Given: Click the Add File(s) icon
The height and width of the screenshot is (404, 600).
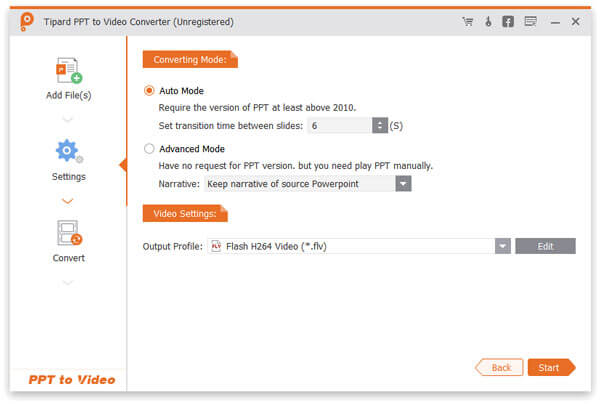Looking at the screenshot, I should point(69,70).
